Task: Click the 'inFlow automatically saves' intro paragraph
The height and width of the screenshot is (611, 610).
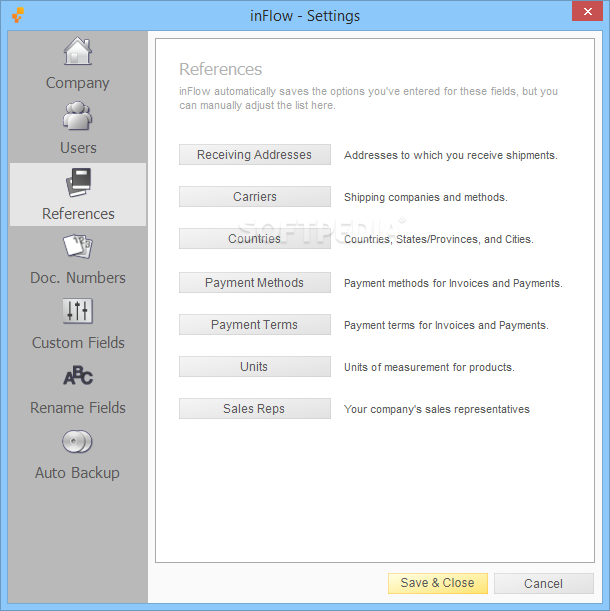Action: click(x=368, y=98)
